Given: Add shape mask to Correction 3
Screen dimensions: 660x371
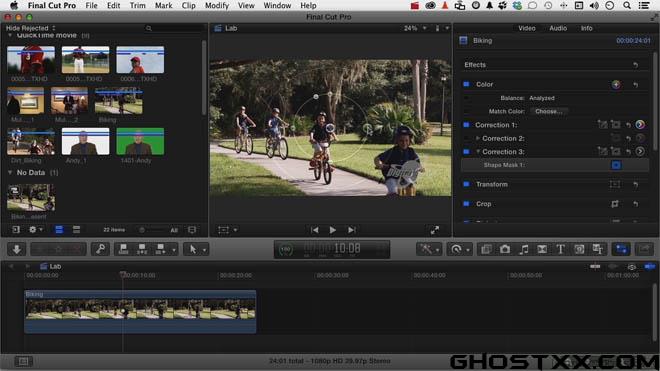Looking at the screenshot, I should [615, 152].
